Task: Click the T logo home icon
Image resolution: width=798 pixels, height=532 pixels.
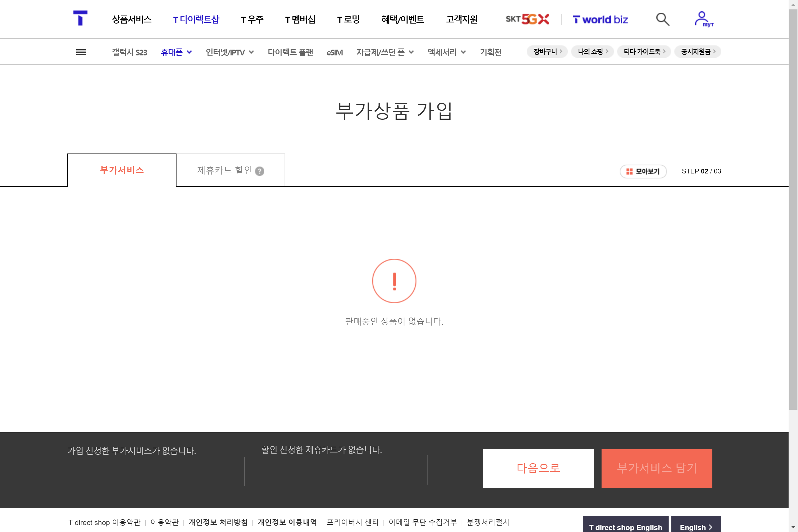Action: 80,18
